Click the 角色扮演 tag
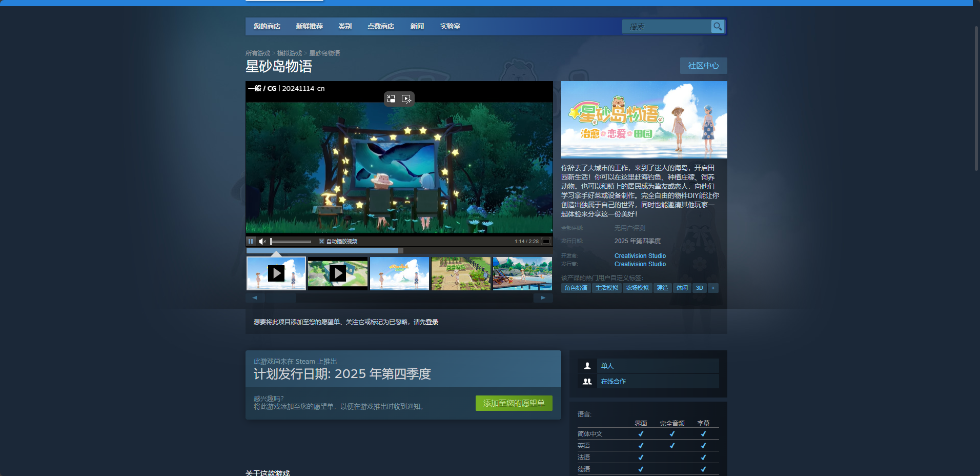Image resolution: width=980 pixels, height=476 pixels. pyautogui.click(x=576, y=288)
